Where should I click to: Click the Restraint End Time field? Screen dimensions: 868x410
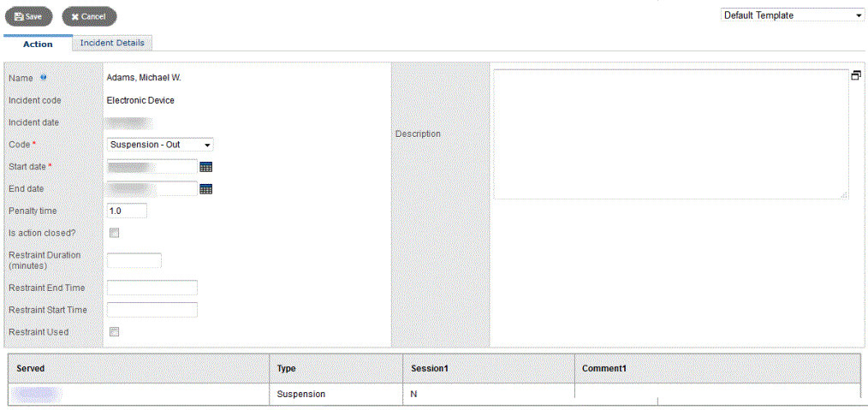point(152,288)
